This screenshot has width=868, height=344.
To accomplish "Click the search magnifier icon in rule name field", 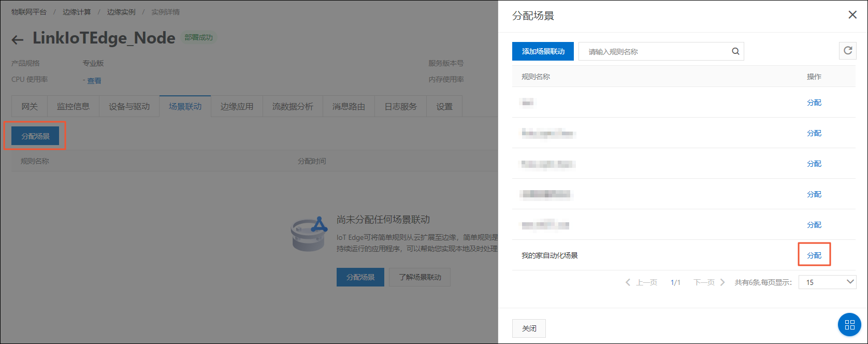I will [x=735, y=51].
